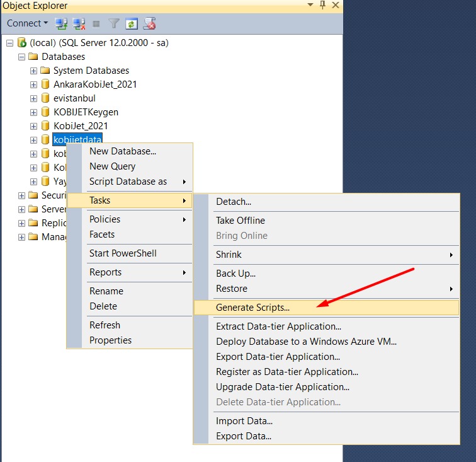The width and height of the screenshot is (476, 462).
Task: Open the Shrink submenu
Action: [x=326, y=255]
